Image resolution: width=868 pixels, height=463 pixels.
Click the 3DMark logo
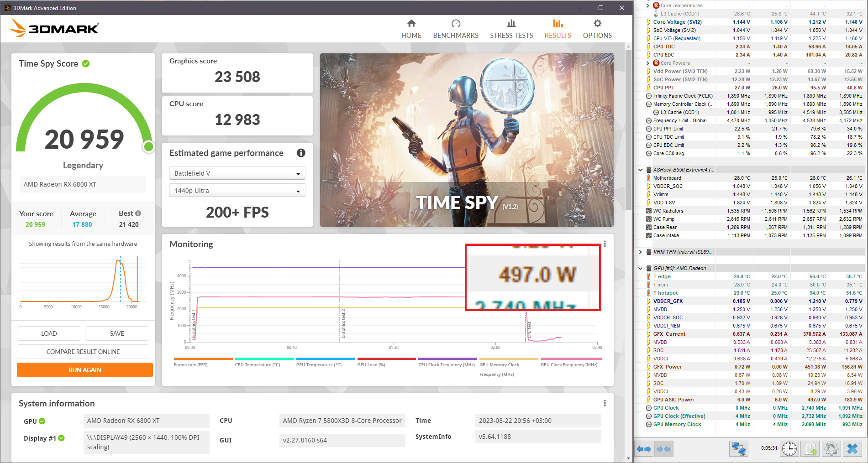click(54, 28)
